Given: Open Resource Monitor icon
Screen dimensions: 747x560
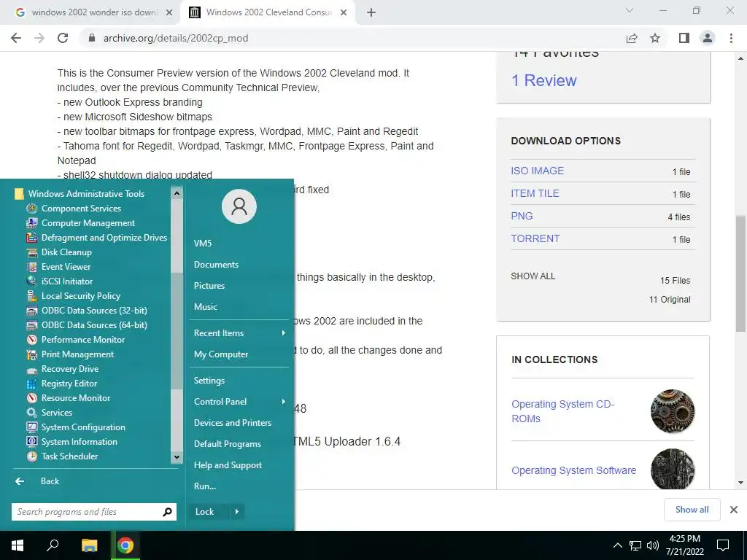Looking at the screenshot, I should [32, 398].
